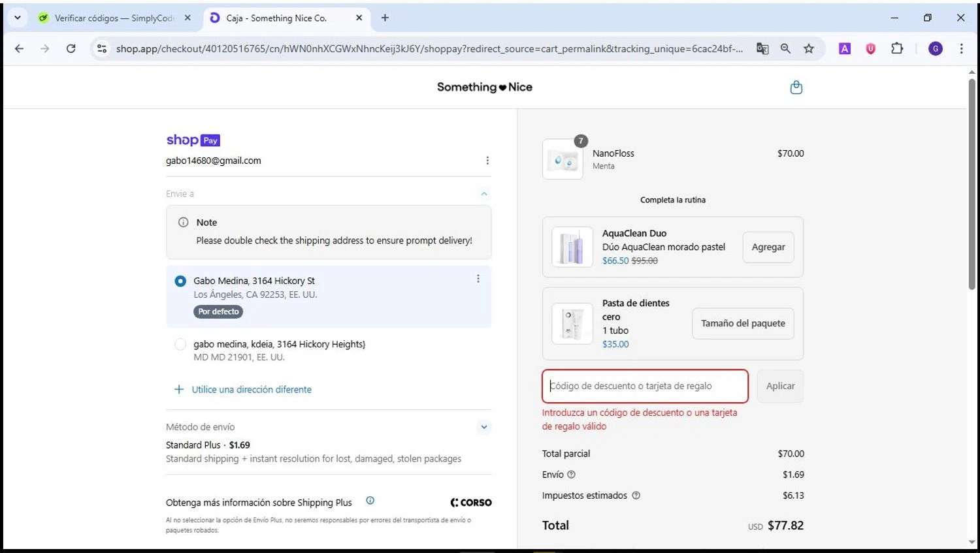The height and width of the screenshot is (553, 980).
Task: Click the quantity badge 7 on NanoFloss
Action: (581, 141)
